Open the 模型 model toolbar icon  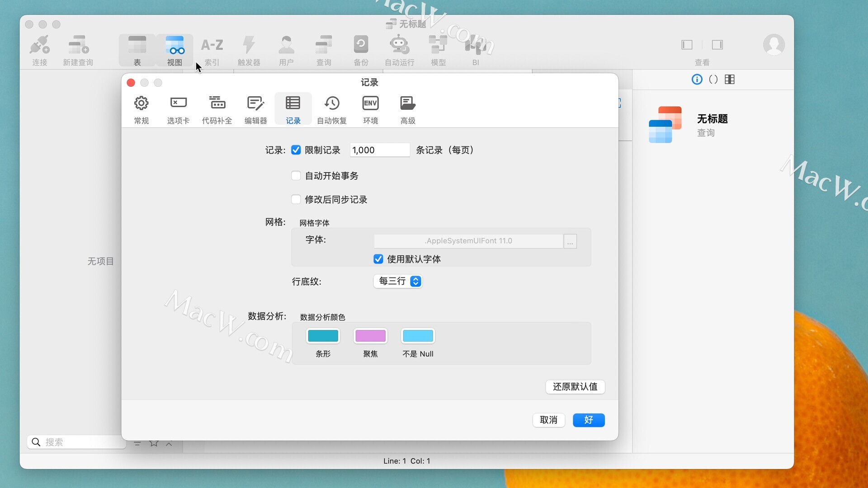point(438,50)
